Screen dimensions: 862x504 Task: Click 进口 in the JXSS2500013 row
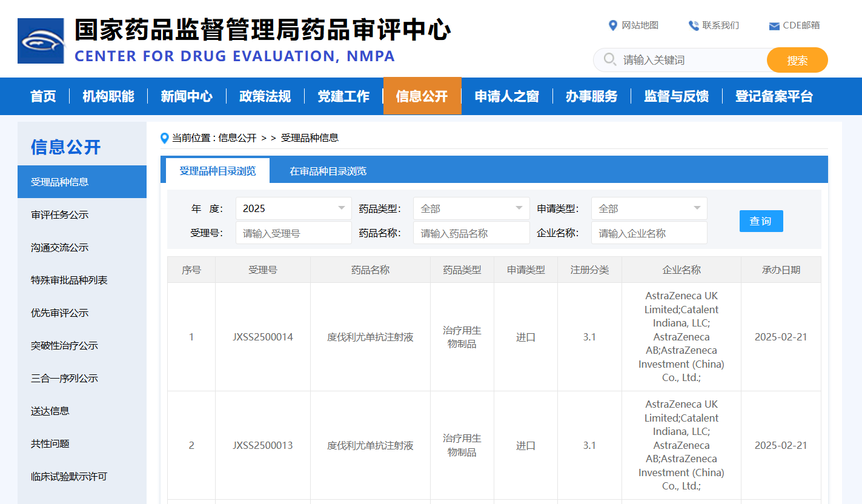tap(526, 445)
